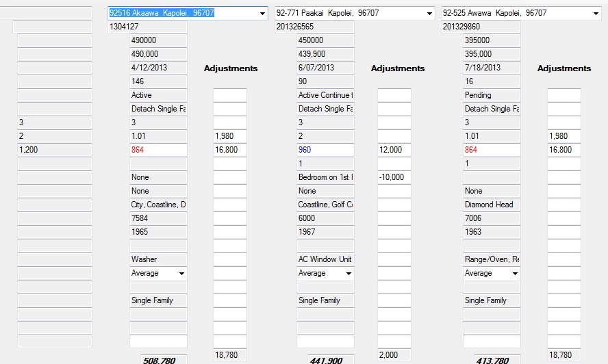This screenshot has width=608, height=364.
Task: Click the 90 days on market field
Action: [325, 81]
